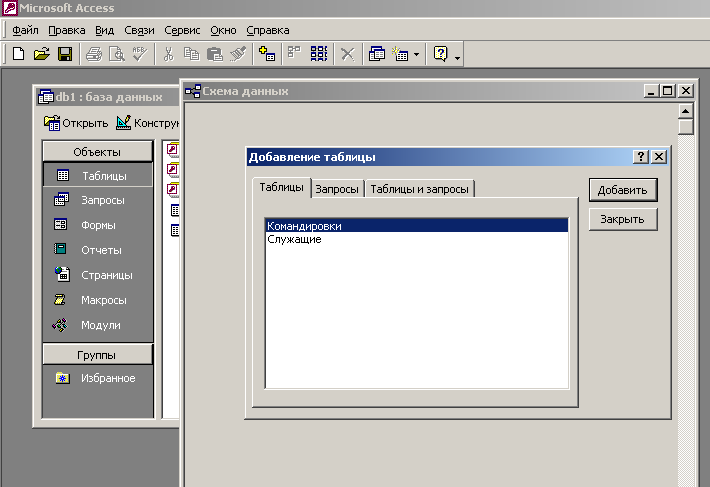Open the Справка menu
Viewport: 710px width, 487px height.
coord(268,30)
